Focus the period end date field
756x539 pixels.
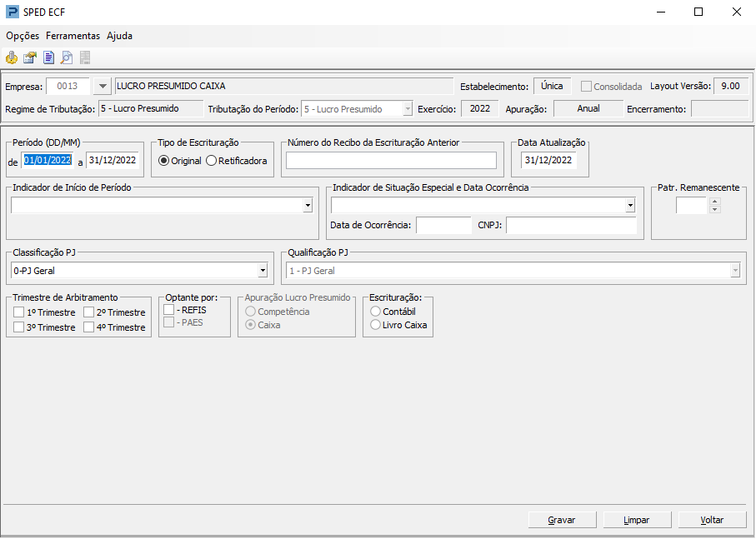click(113, 161)
